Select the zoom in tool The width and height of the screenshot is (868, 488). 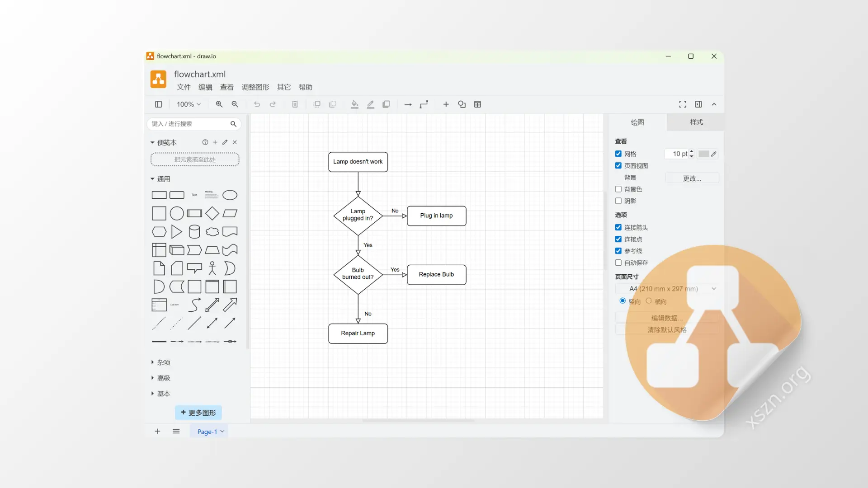[x=219, y=104]
